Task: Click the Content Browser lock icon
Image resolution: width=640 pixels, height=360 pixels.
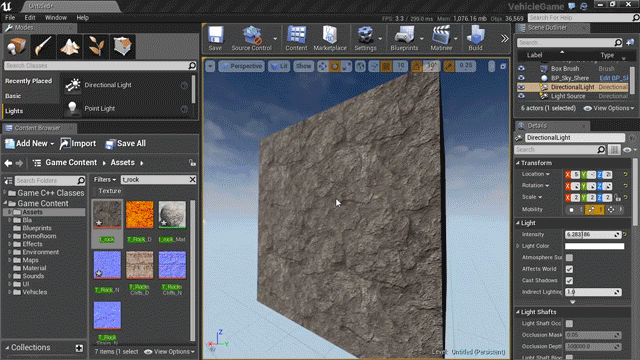Action: tap(192, 163)
